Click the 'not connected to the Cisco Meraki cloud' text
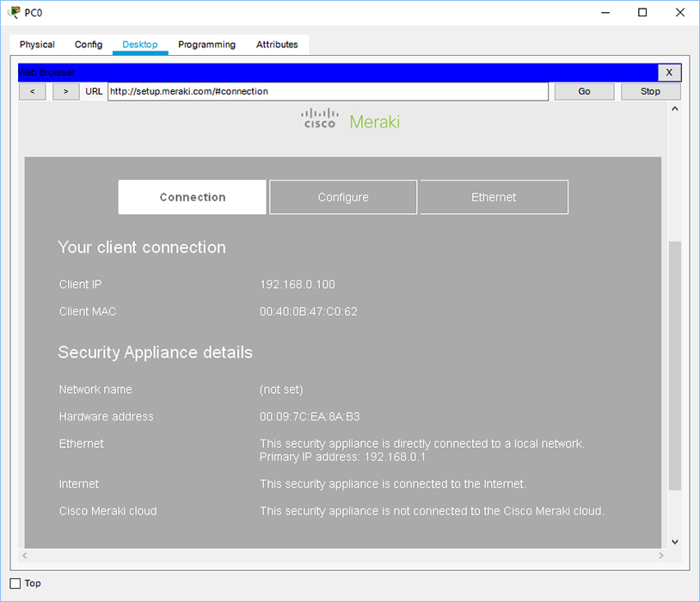The height and width of the screenshot is (602, 700). (x=433, y=512)
